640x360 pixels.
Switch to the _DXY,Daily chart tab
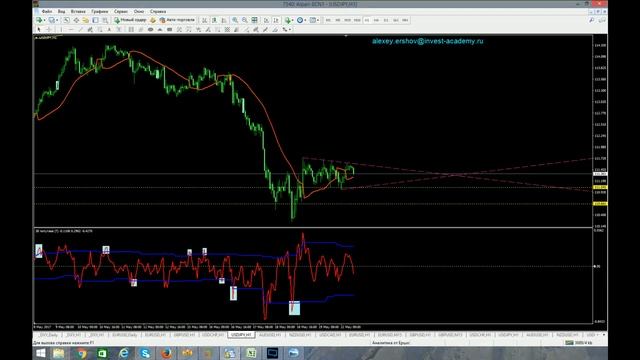pos(49,335)
